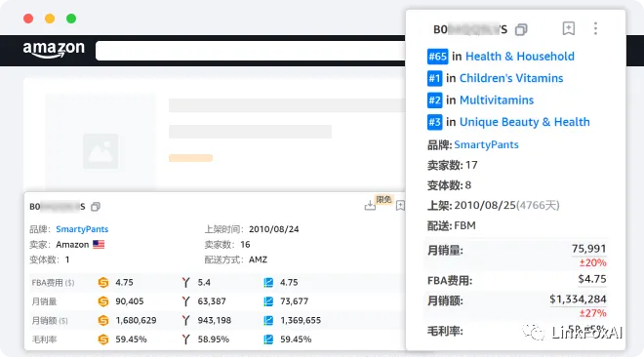This screenshot has height=359, width=644.
Task: Click the orange S icon in 月销额 row
Action: pos(103,320)
